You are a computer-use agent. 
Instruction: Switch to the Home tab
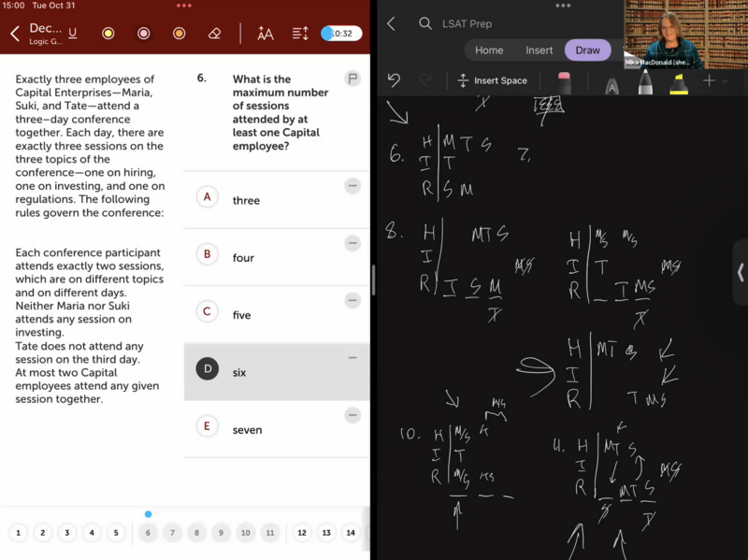(x=488, y=50)
